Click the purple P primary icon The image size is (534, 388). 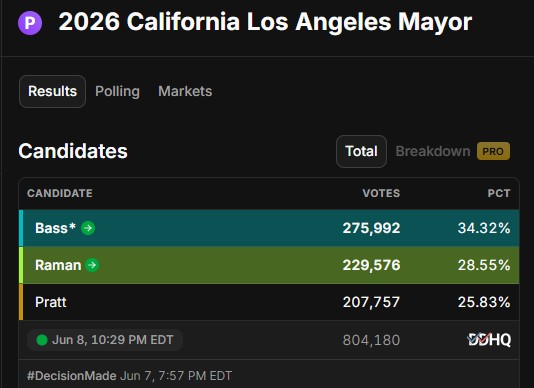tap(30, 23)
